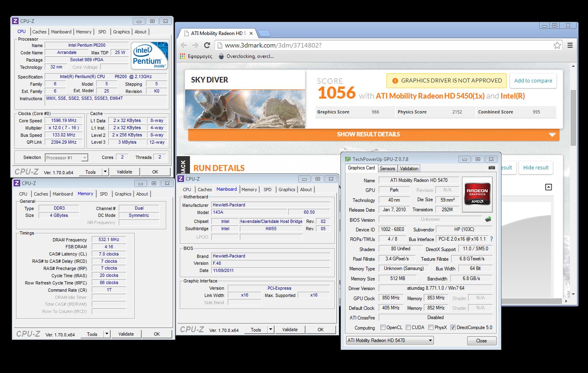The width and height of the screenshot is (588, 373).
Task: Click the Core Speed value 1596.19 MHz
Action: pyautogui.click(x=64, y=120)
